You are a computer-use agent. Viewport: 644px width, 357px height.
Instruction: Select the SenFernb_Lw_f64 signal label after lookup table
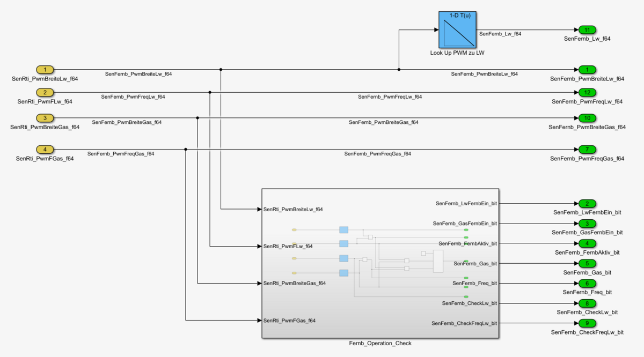500,34
